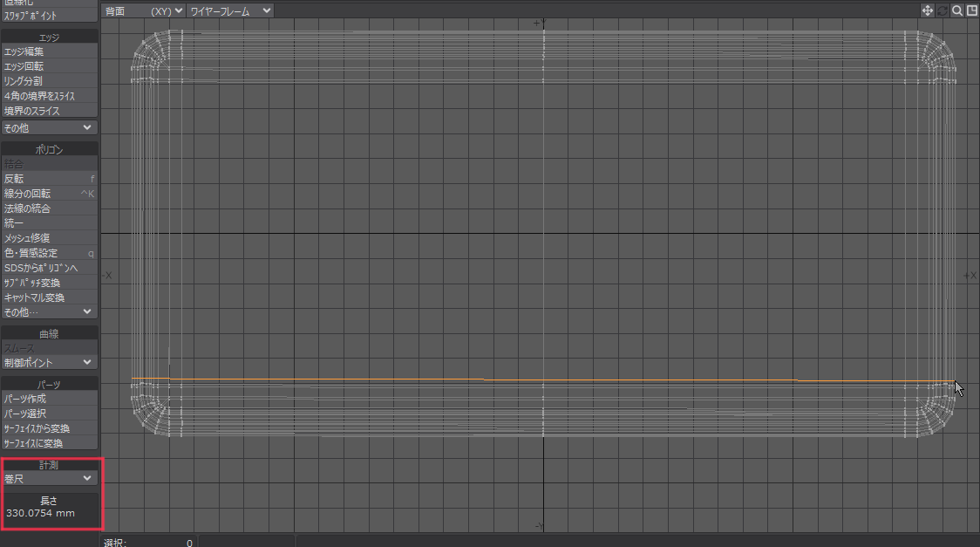Click the メッシュ修復 button
This screenshot has height=547, width=980.
[50, 238]
